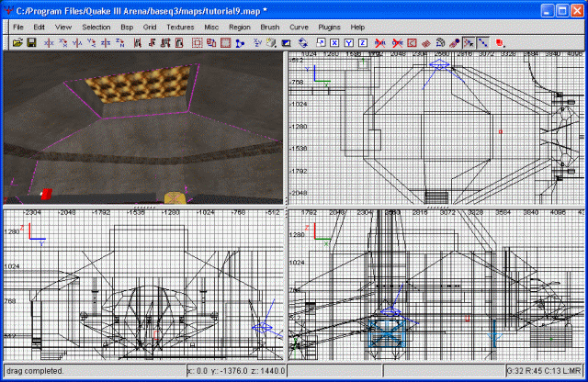Open the Help menu

click(357, 27)
